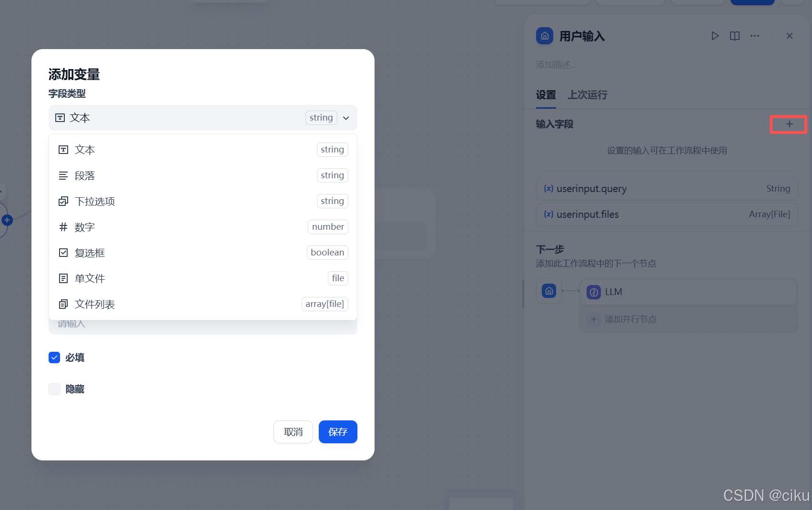Click the variable icon of userinput.query
The height and width of the screenshot is (510, 812).
pyautogui.click(x=549, y=189)
